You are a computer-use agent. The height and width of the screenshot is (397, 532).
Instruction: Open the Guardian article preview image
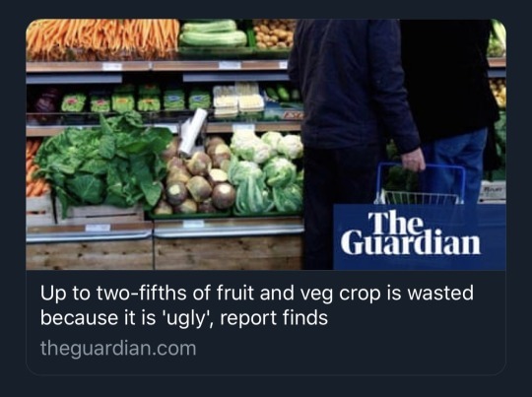click(x=266, y=144)
